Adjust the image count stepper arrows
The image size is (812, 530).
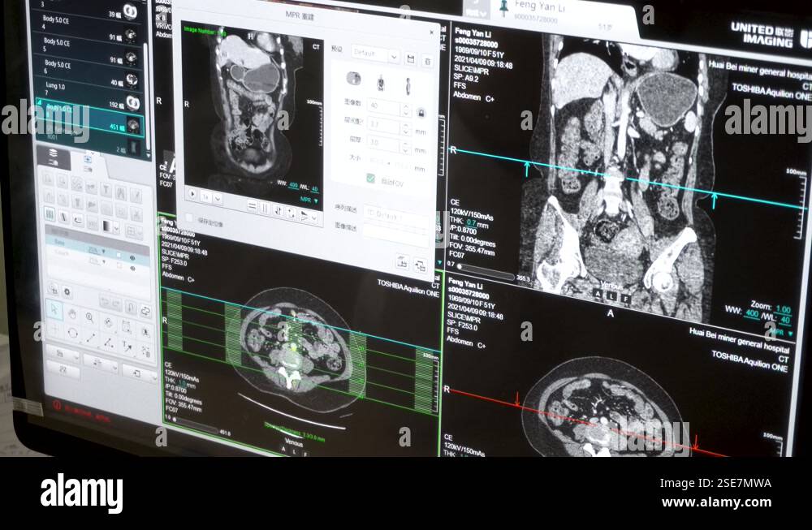pos(406,110)
